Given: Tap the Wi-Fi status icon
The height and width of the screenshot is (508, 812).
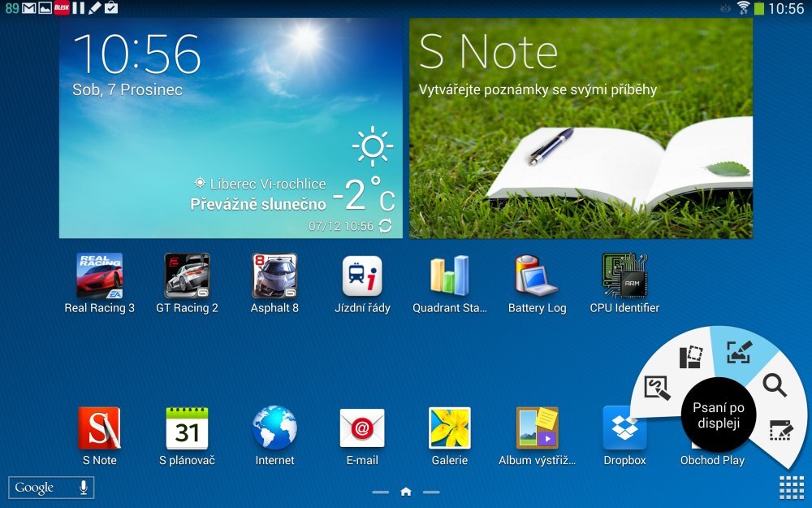Looking at the screenshot, I should (744, 8).
